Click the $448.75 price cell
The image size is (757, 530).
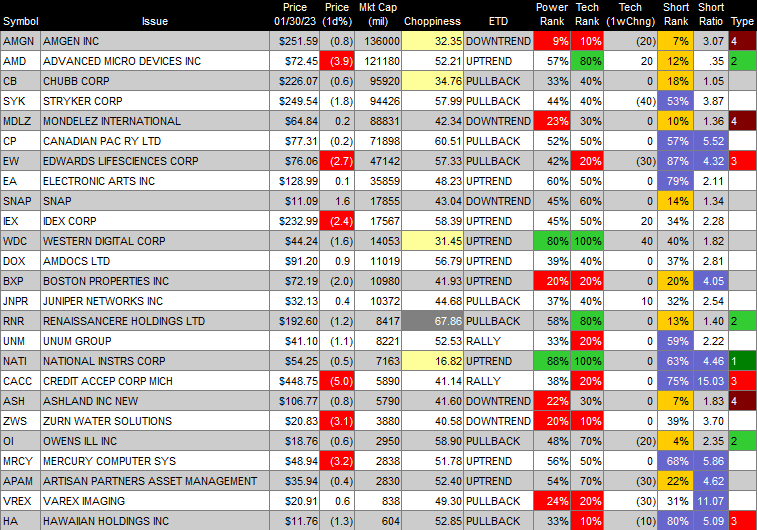(x=294, y=382)
